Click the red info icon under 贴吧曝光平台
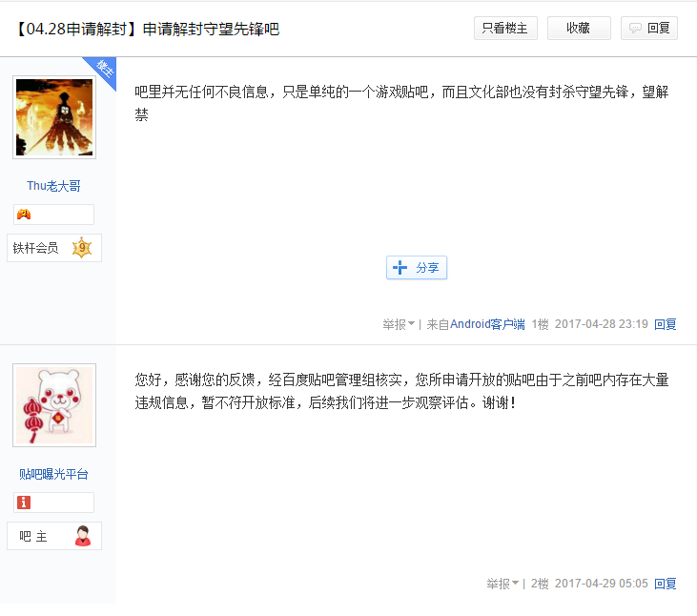Screen dimensions: 697x616 tap(24, 503)
